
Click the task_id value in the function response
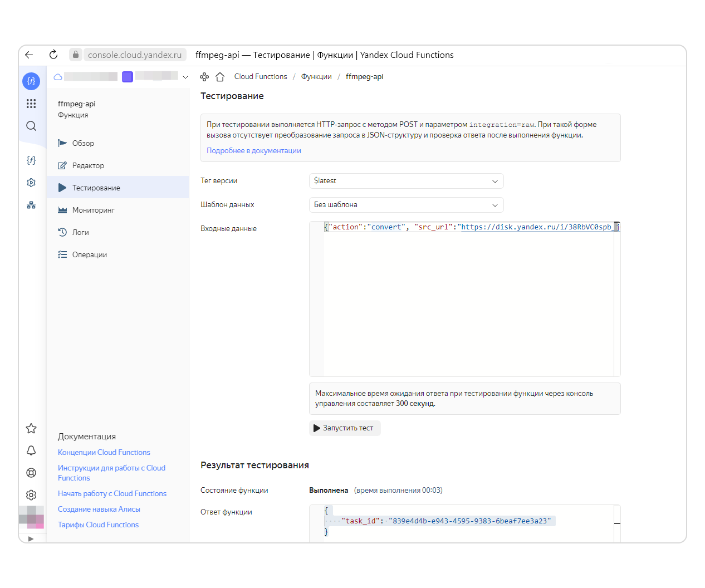point(470,521)
